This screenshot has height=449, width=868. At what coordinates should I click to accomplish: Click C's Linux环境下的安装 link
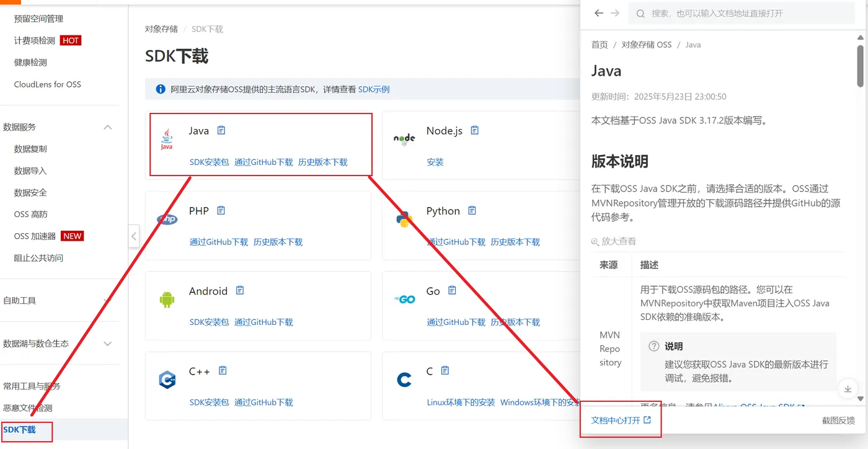[x=461, y=402]
